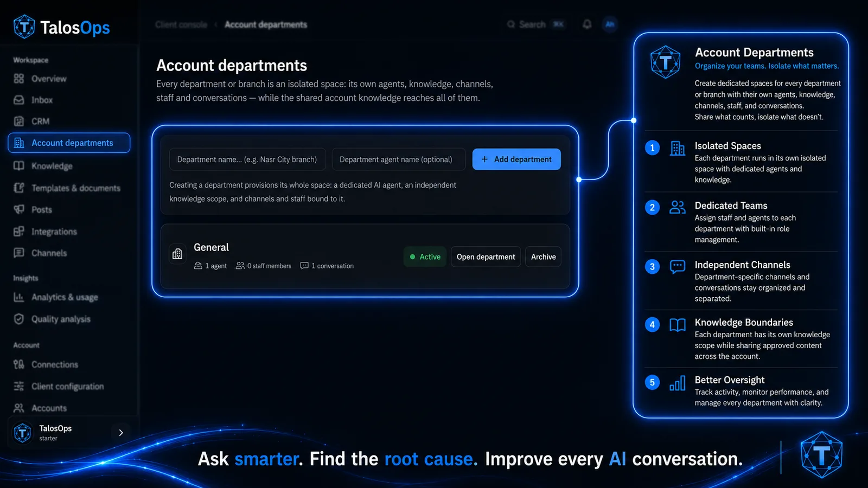Expand the TalosOps starter account chevron

[121, 433]
